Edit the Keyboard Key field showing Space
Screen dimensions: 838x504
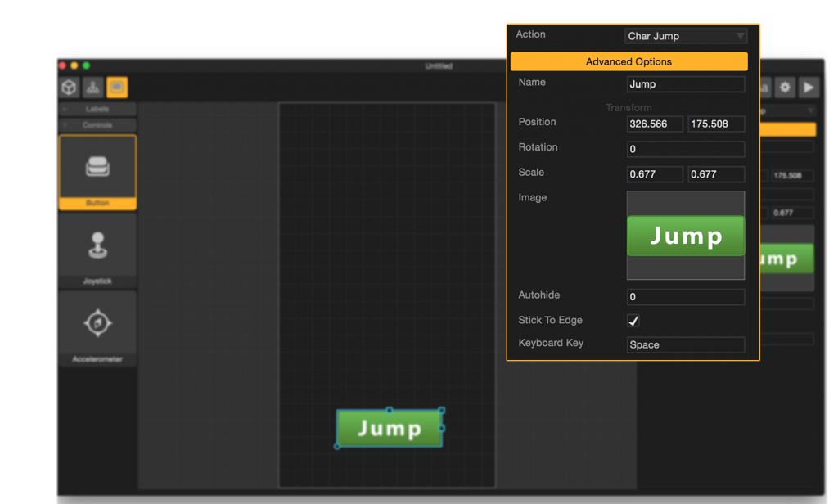[x=686, y=344]
